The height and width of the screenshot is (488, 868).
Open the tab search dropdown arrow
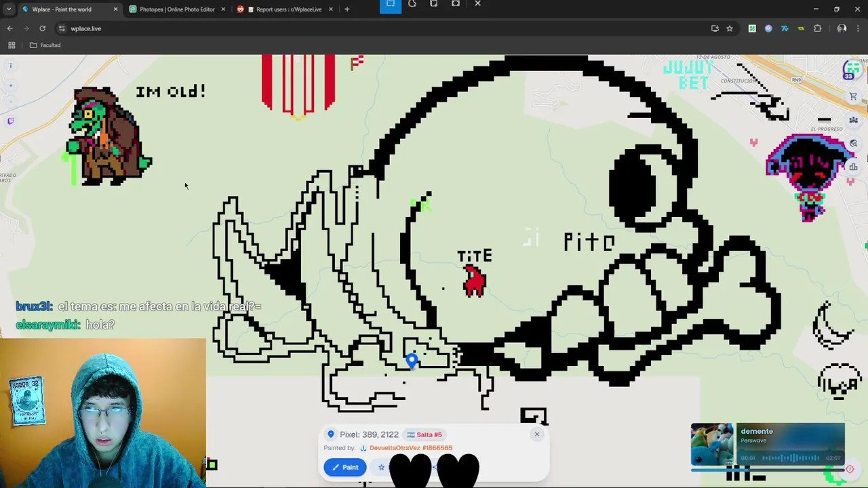(8, 9)
